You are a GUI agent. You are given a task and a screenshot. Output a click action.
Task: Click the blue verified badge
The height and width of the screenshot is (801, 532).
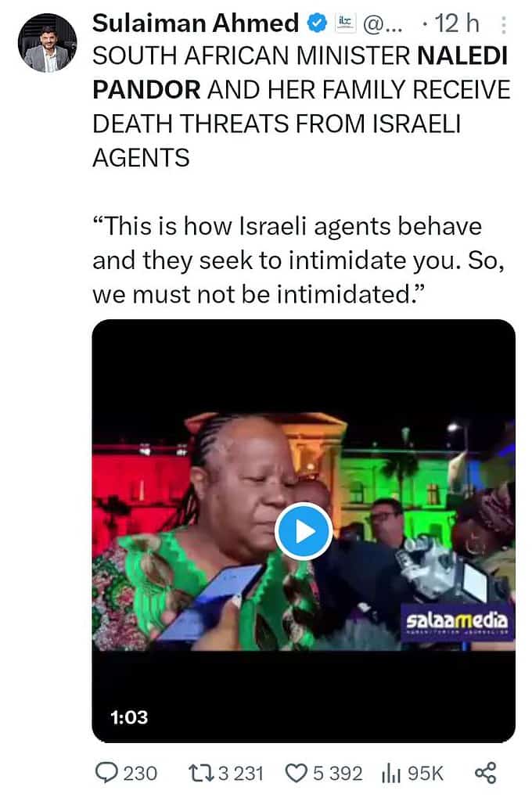click(x=317, y=23)
